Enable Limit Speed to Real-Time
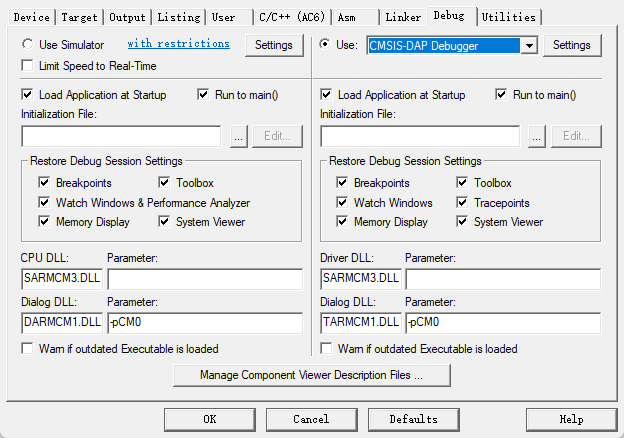Viewport: 624px width, 438px height. coord(27,66)
